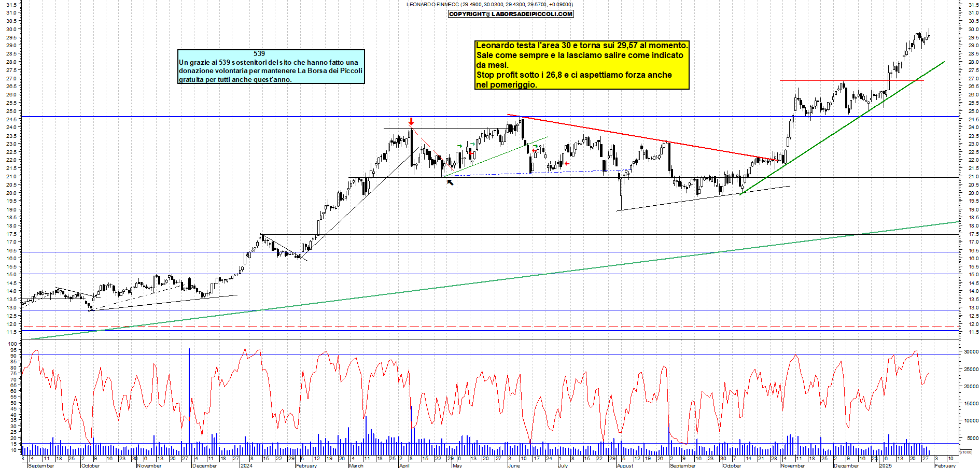Image resolution: width=980 pixels, height=468 pixels.
Task: Select the 'August' month label
Action: pos(625,465)
